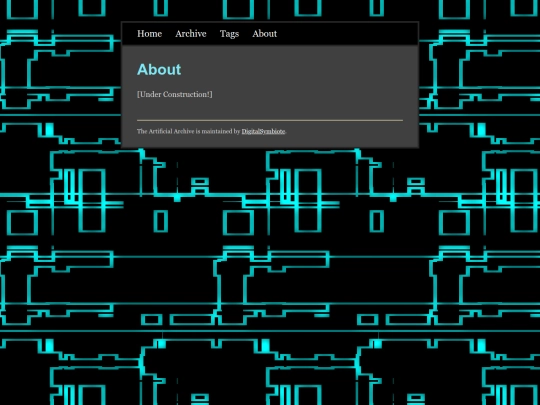Open the Home navigation link
Image resolution: width=540 pixels, height=405 pixels.
pyautogui.click(x=149, y=34)
